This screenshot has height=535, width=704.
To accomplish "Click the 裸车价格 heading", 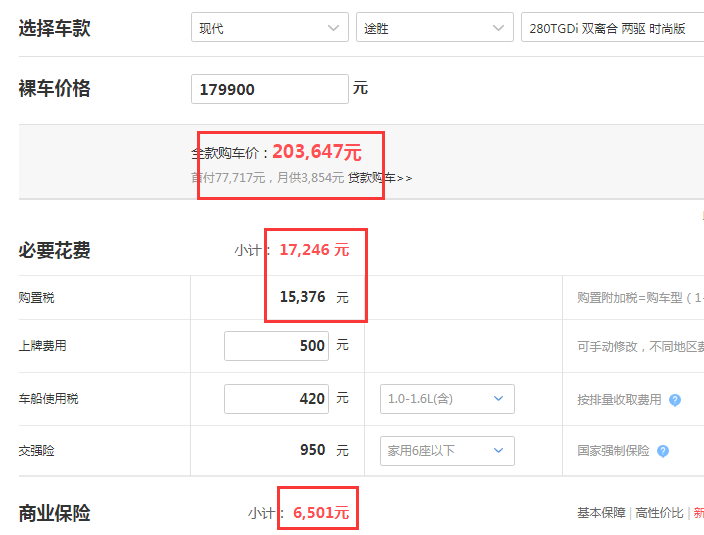I will pos(54,88).
